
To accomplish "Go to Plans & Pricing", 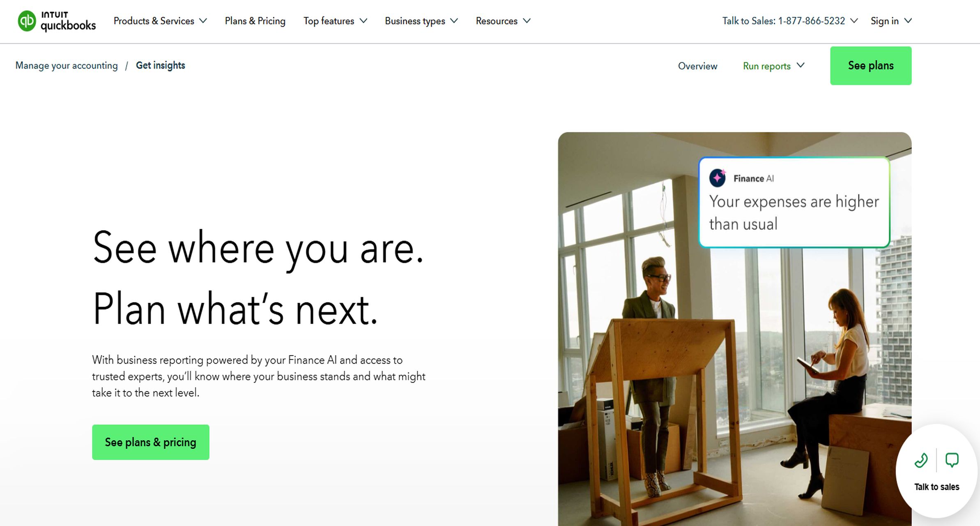I will point(255,21).
